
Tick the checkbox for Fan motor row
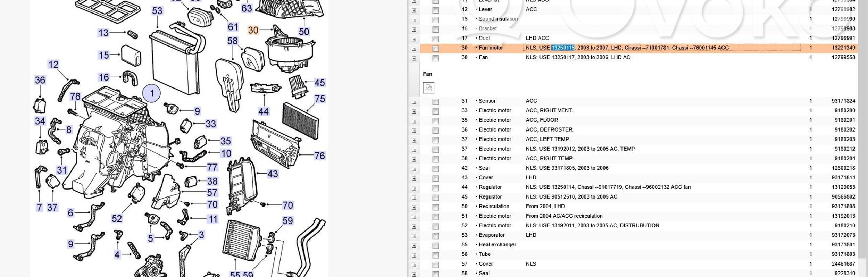[435, 49]
